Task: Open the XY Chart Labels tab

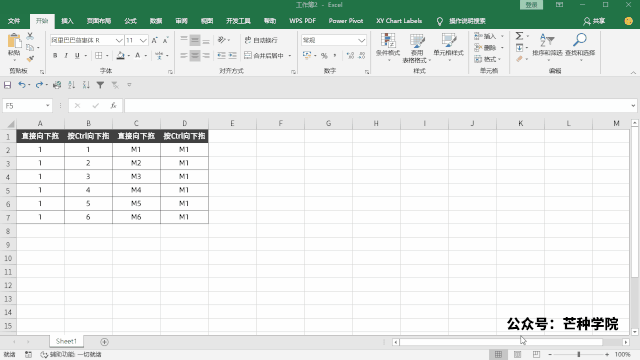Action: (x=399, y=21)
